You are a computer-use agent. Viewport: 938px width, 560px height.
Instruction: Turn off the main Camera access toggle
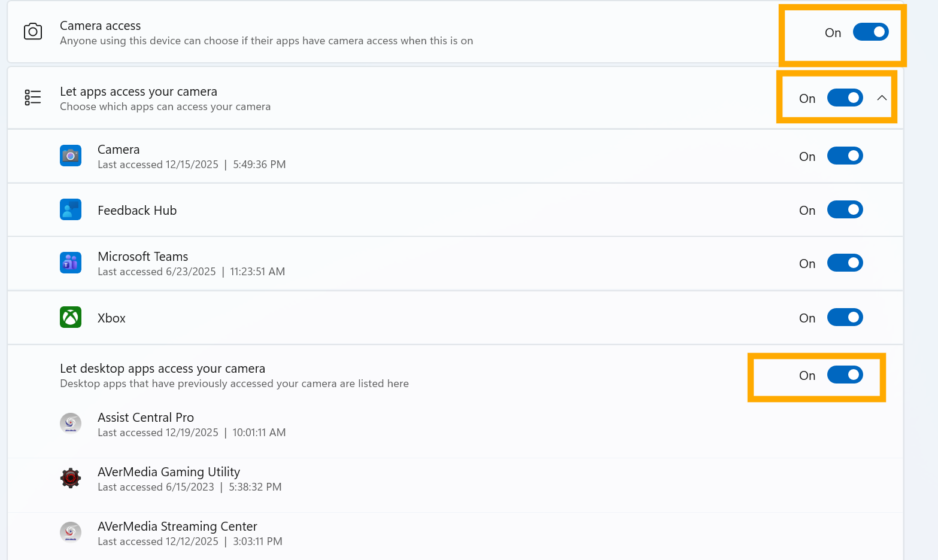870,32
